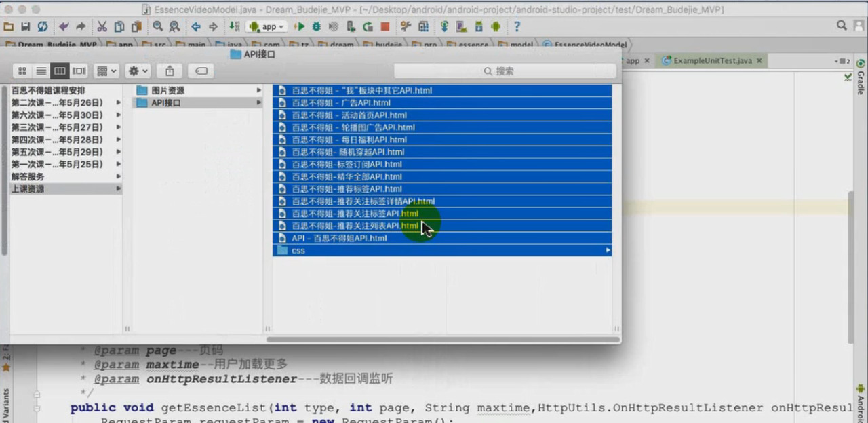Viewport: 868px width, 423px height.
Task: Switch Finder to column view
Action: (60, 70)
